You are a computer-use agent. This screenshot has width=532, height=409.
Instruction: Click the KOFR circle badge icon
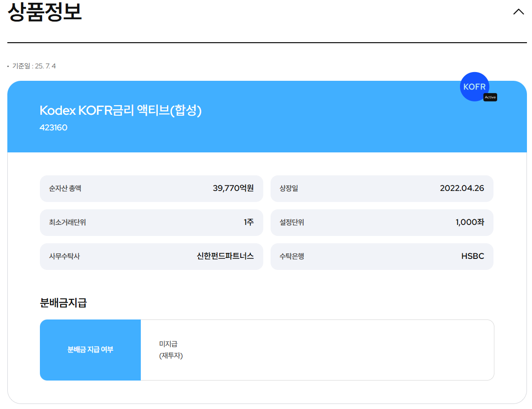click(475, 87)
